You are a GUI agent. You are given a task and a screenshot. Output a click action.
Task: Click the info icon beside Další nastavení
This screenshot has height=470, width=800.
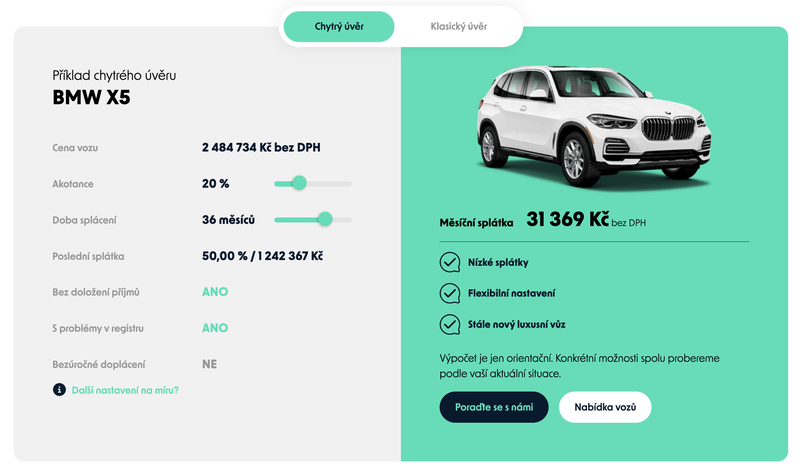coord(59,389)
